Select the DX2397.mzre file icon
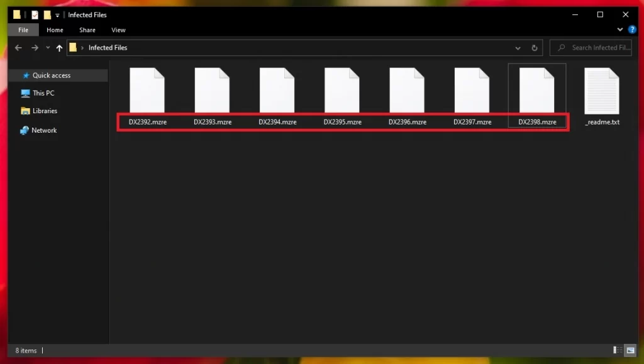The width and height of the screenshot is (644, 364). point(472,90)
